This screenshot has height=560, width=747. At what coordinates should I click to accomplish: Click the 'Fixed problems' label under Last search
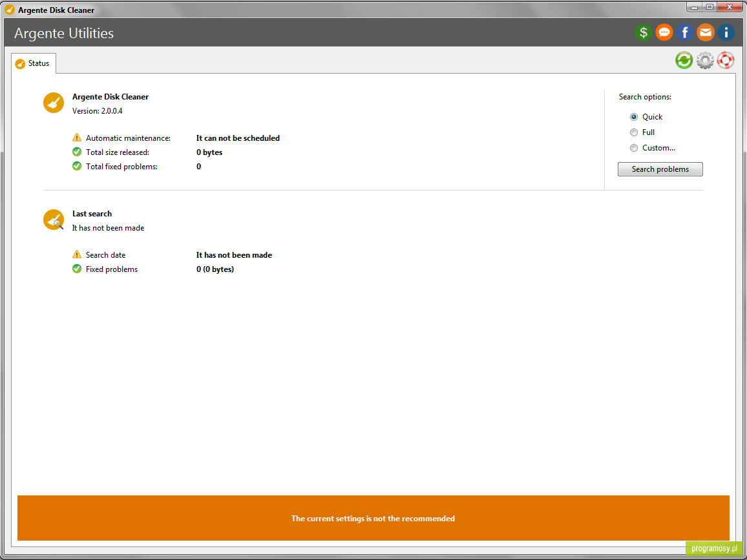coord(112,269)
